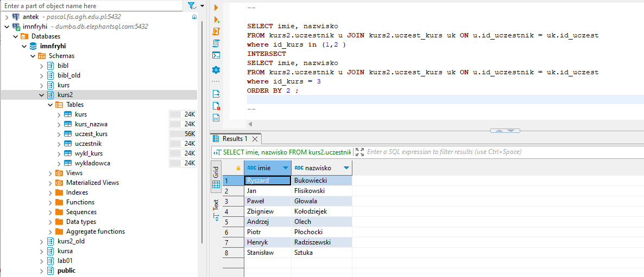The image size is (644, 277).
Task: Click the Views eye icon
Action: 59,173
